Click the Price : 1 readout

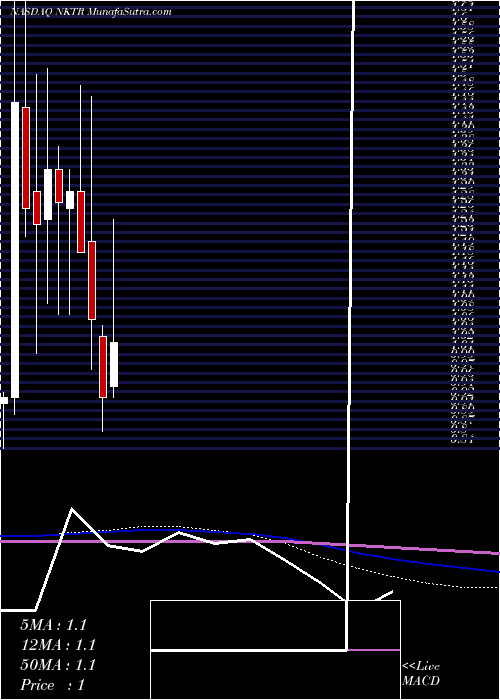(x=52, y=685)
